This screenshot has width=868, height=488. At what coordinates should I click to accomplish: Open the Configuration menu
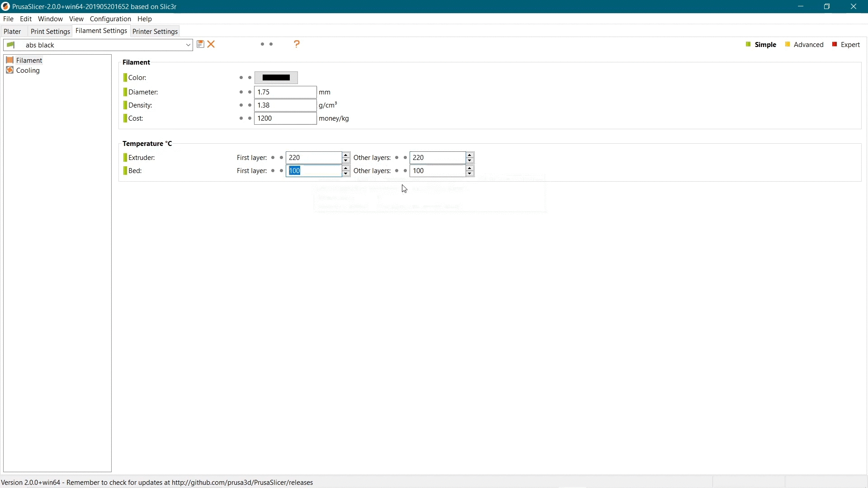pos(110,19)
